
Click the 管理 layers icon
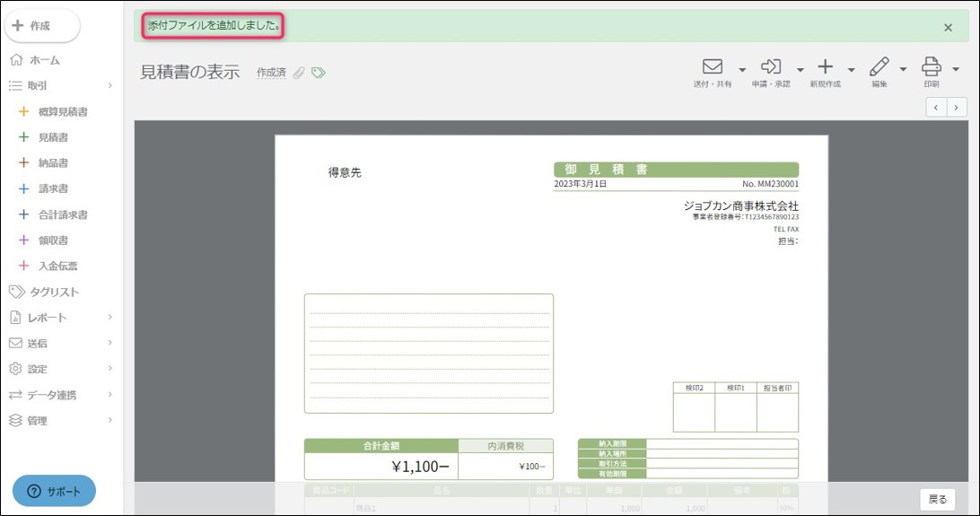[15, 420]
